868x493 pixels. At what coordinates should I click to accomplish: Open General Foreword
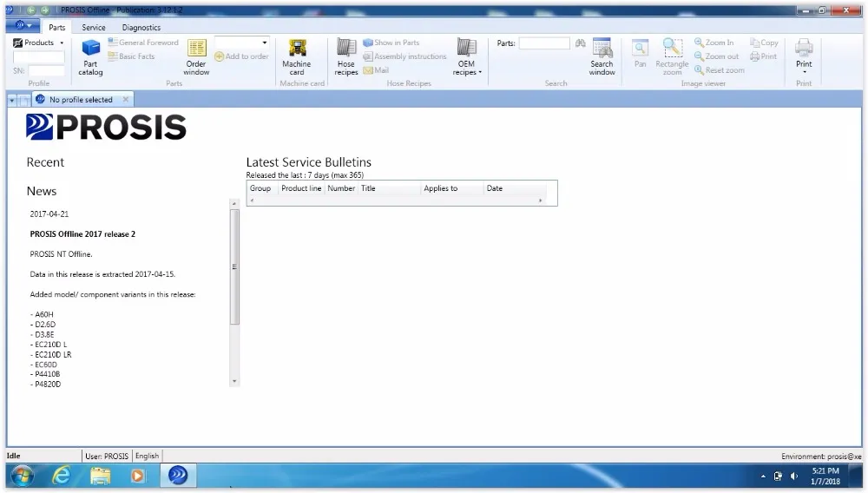[143, 43]
